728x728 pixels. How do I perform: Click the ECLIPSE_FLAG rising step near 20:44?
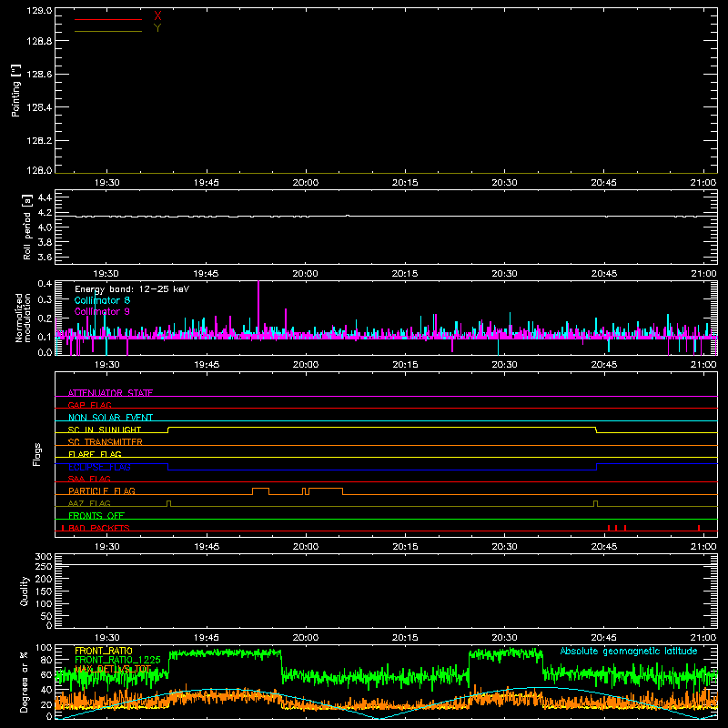pyautogui.click(x=597, y=467)
